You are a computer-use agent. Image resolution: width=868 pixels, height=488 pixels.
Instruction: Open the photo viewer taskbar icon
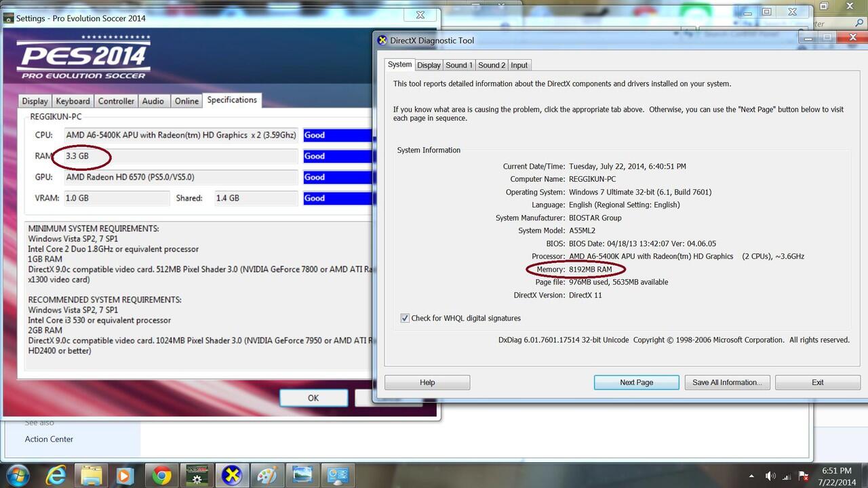point(302,475)
